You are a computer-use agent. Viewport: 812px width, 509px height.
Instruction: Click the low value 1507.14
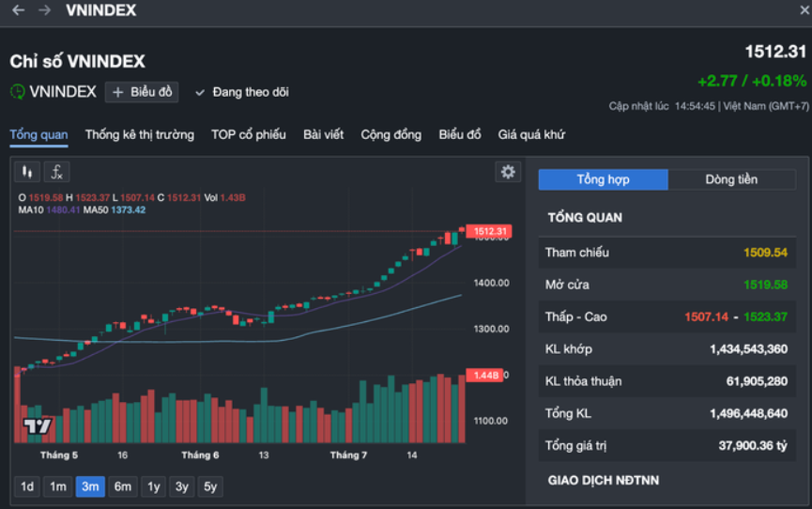click(x=706, y=316)
